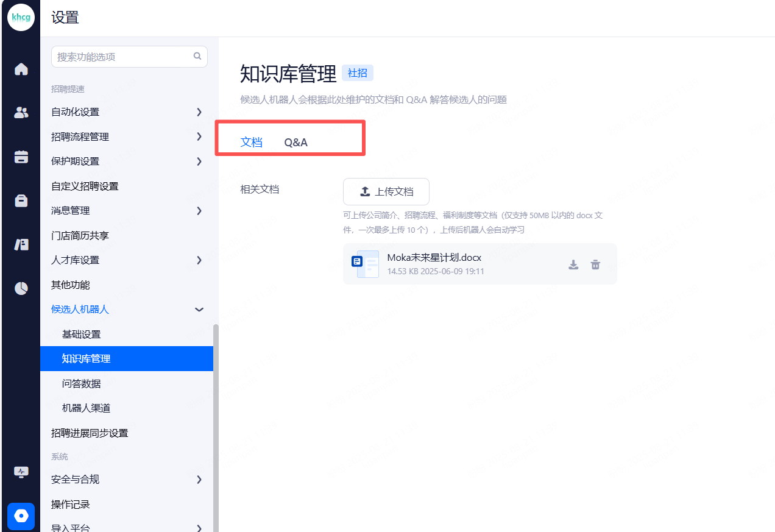Click the monitor icon in the sidebar
775x532 pixels.
point(21,472)
